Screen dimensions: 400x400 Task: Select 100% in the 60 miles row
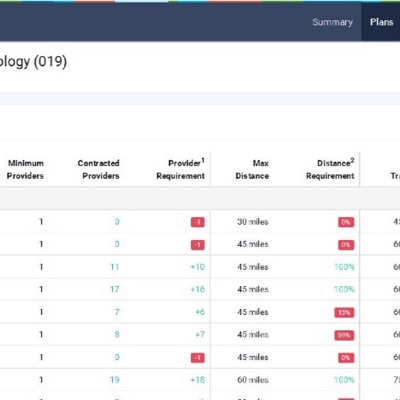[x=344, y=380]
